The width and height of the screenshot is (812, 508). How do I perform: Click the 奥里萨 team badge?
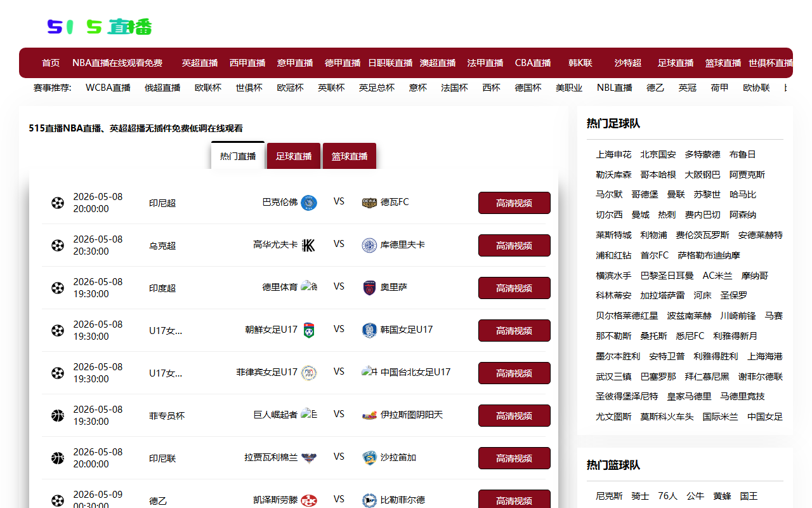(369, 288)
